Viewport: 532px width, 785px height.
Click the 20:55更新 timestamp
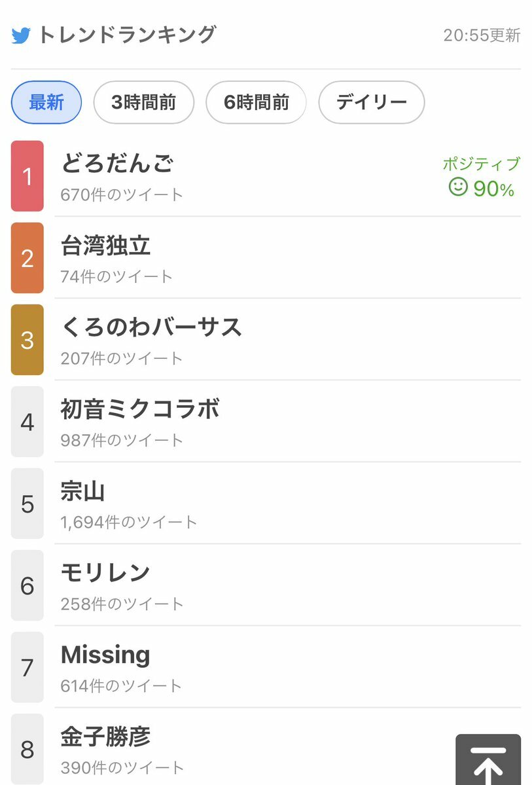point(482,35)
